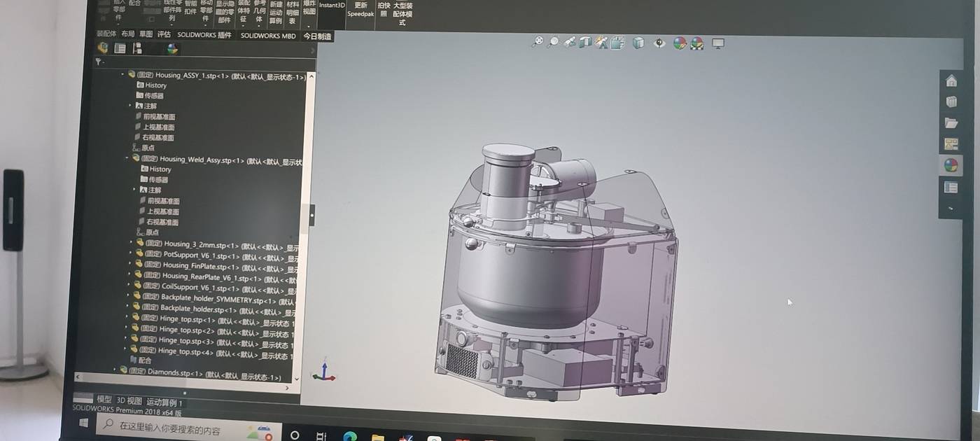
Task: Select the Section View tool
Action: coord(585,43)
